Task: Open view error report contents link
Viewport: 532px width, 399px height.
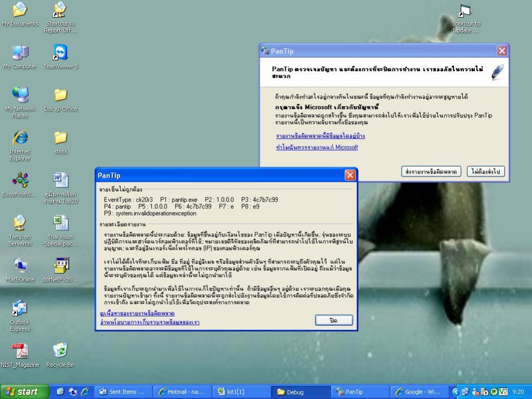Action: click(x=137, y=313)
